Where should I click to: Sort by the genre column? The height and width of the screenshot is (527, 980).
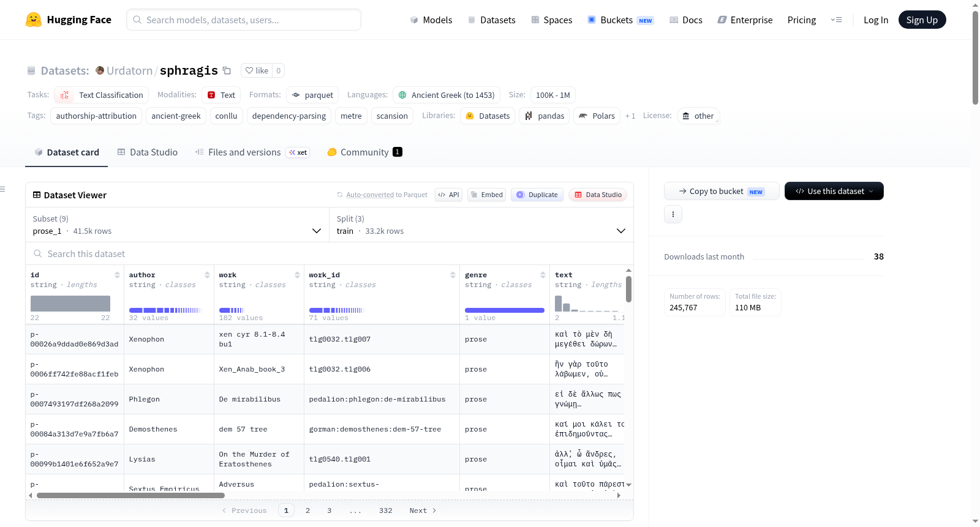tap(543, 275)
